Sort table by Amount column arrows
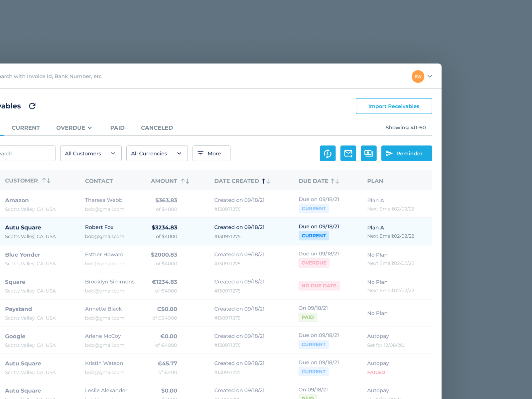Viewport: 532px width, 399px height. pyautogui.click(x=185, y=181)
